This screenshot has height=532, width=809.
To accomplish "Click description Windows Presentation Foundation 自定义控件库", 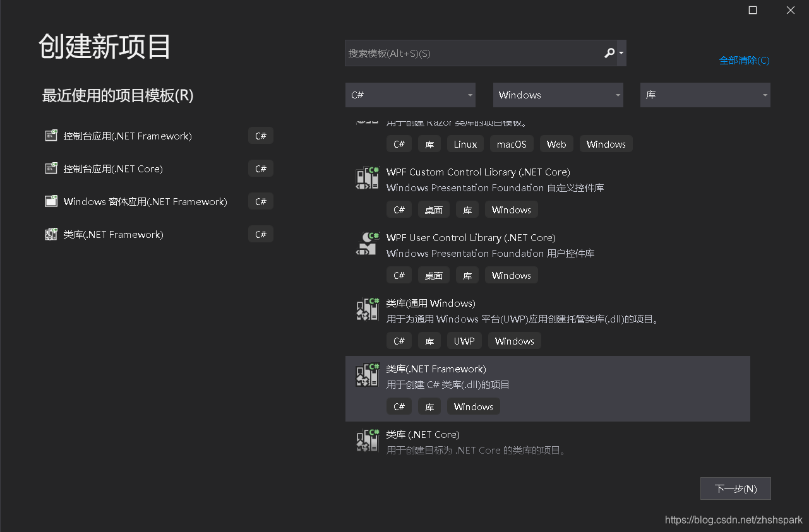I will [495, 187].
